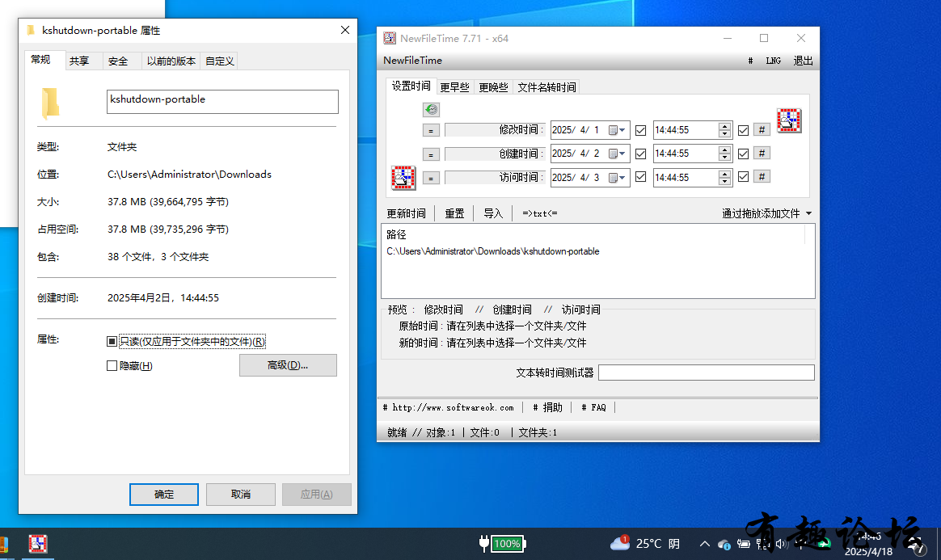Open NewFileTime from the taskbar icon
This screenshot has width=941, height=560.
click(x=38, y=544)
